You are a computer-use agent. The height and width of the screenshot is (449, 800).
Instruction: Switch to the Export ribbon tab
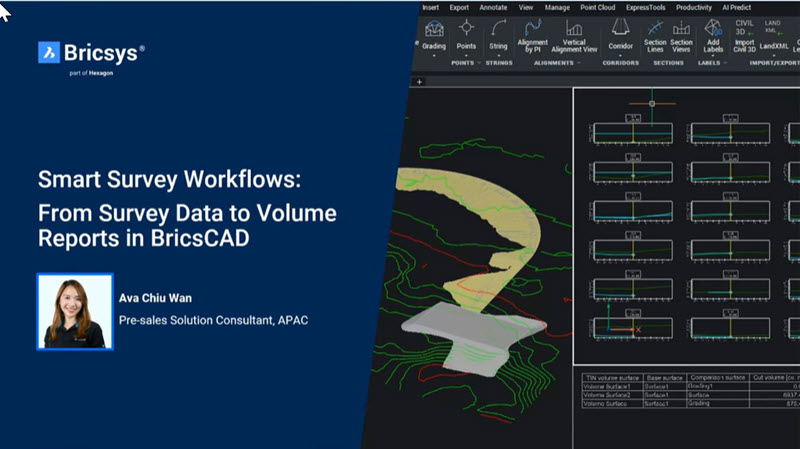(x=459, y=7)
